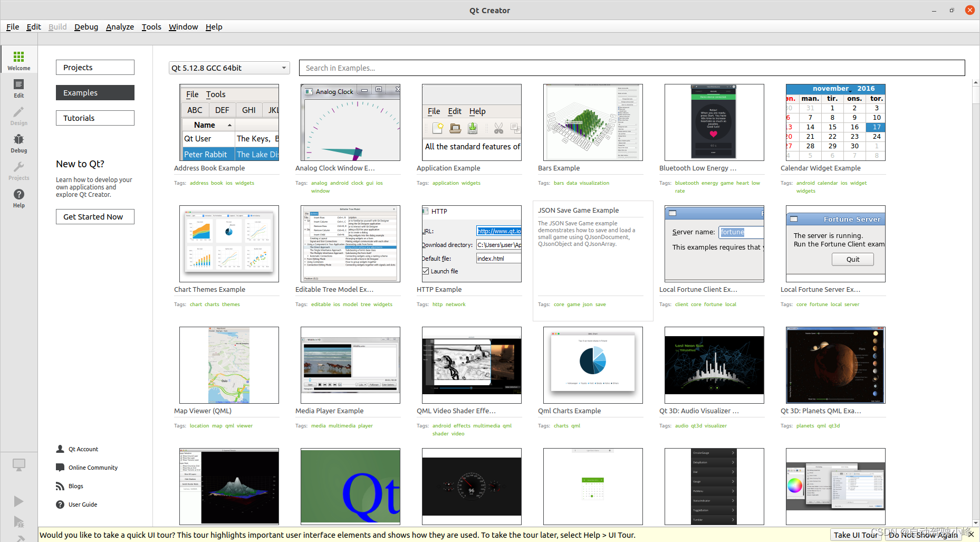The image size is (980, 542).
Task: Click Do Not Show Again button
Action: [x=923, y=535]
